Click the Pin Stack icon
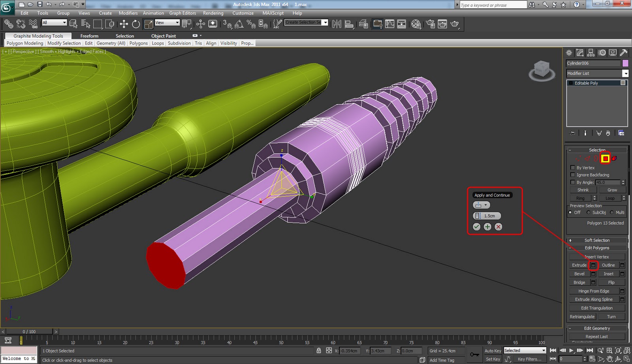The image size is (632, 364). 572,133
